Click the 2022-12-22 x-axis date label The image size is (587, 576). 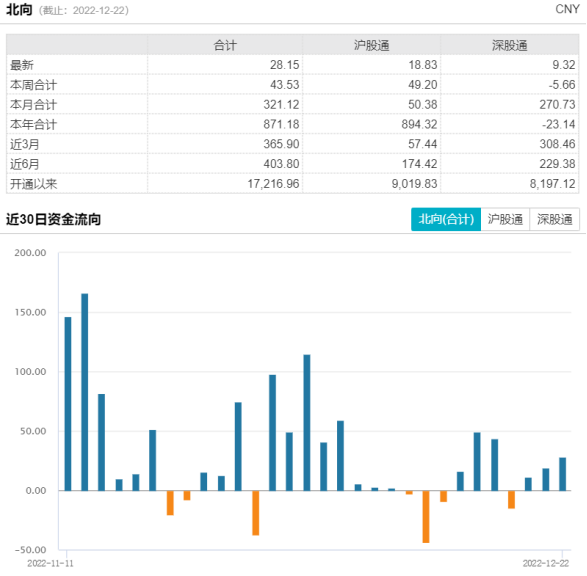tap(546, 563)
